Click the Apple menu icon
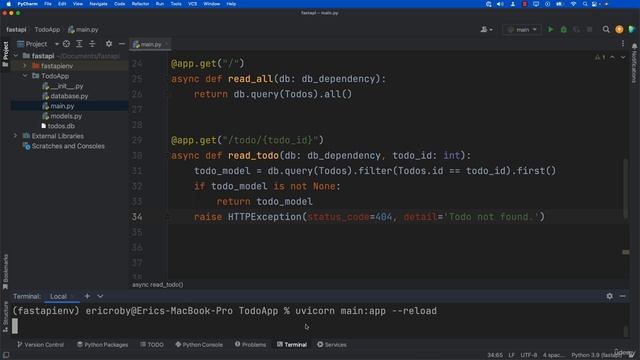This screenshot has height=360, width=640. [8, 4]
